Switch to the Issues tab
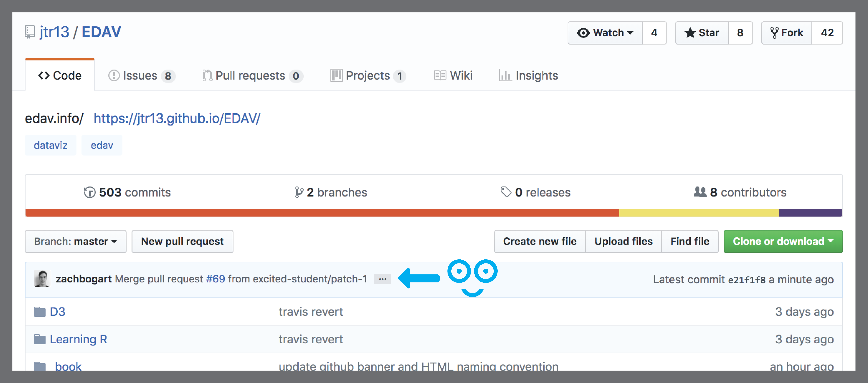 click(x=141, y=76)
